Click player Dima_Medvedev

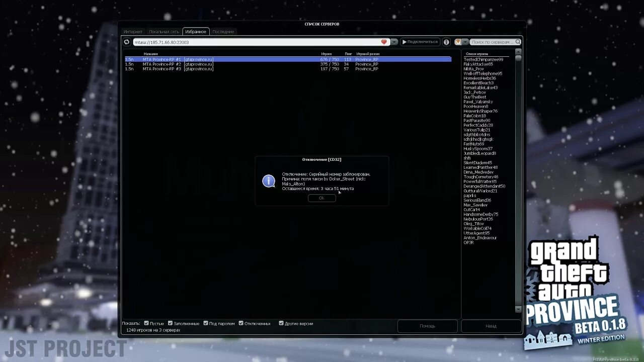coord(478,172)
